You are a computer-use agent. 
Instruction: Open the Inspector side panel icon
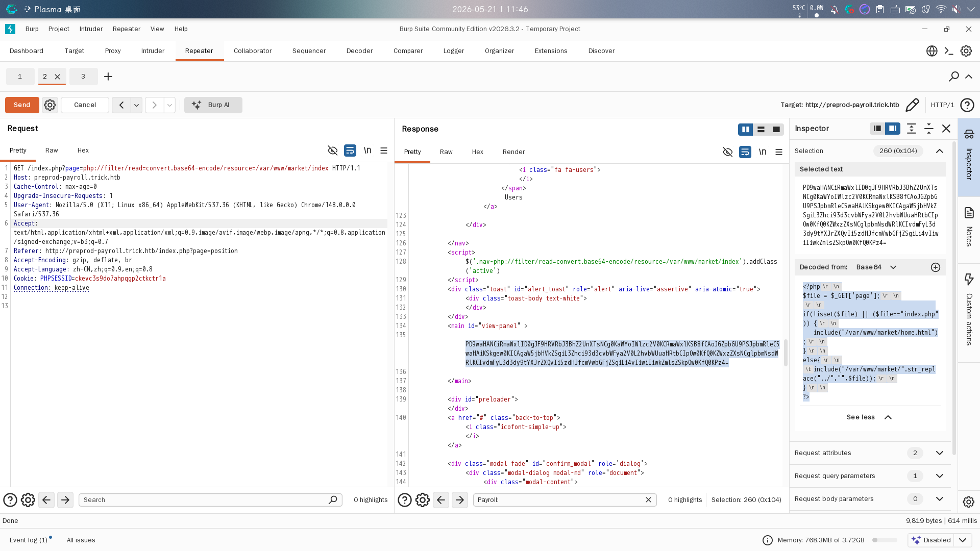pos(969,134)
